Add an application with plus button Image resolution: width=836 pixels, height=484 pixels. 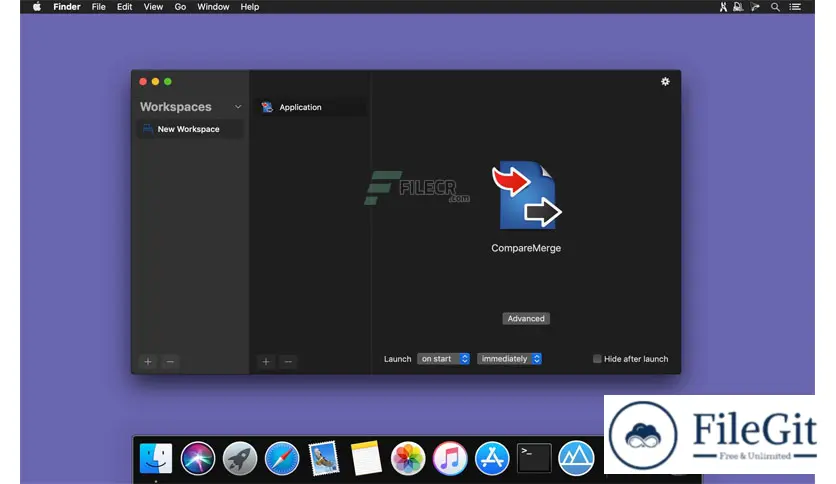coord(266,362)
